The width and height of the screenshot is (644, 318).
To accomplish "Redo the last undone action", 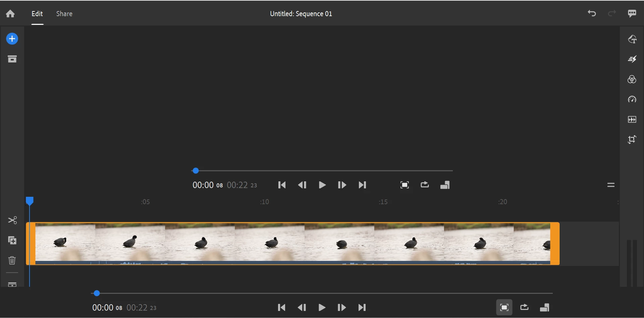I will pyautogui.click(x=612, y=13).
